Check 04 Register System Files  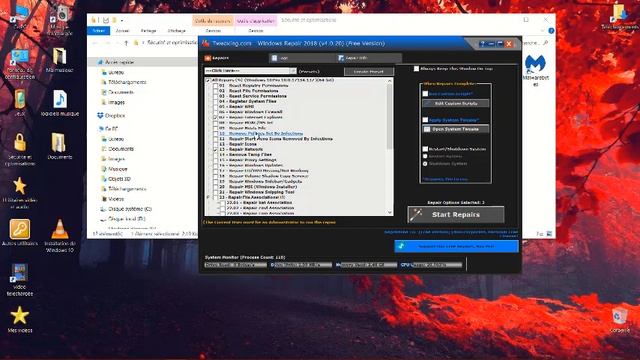point(215,101)
